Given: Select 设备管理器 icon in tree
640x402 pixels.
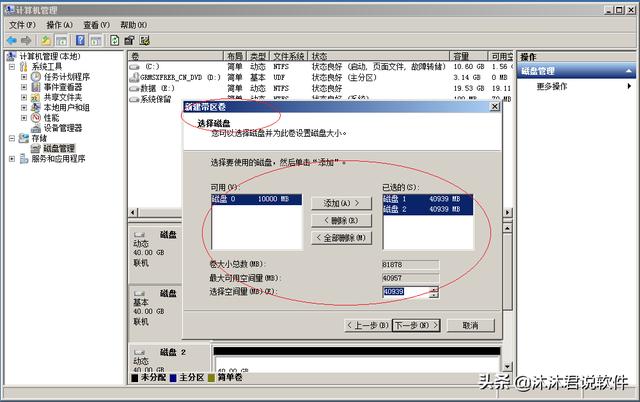Looking at the screenshot, I should (x=36, y=128).
